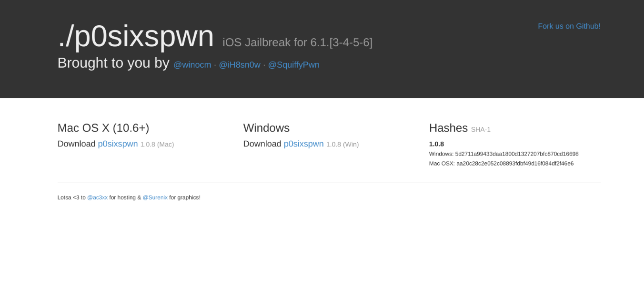Click the Windows section heading
Screen dimensions: 644x281
point(266,128)
